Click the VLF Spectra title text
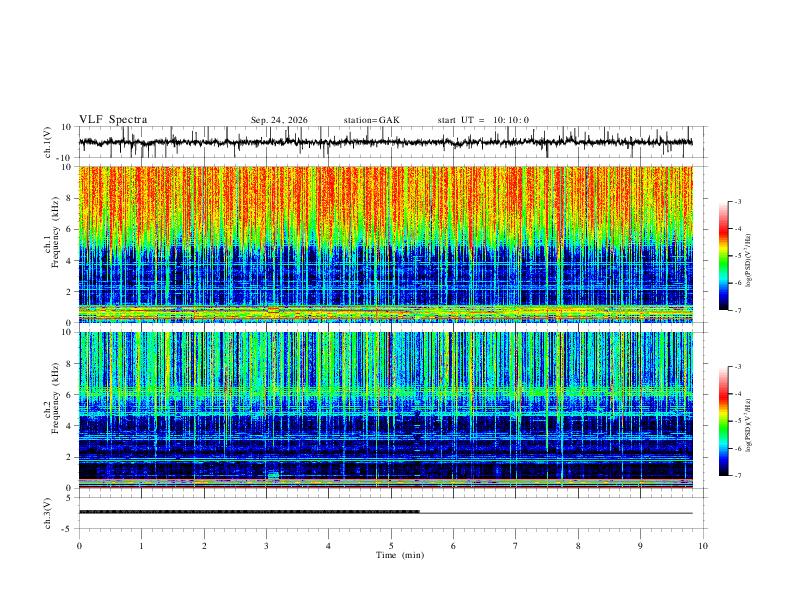Image resolution: width=792 pixels, height=612 pixels. click(x=113, y=120)
